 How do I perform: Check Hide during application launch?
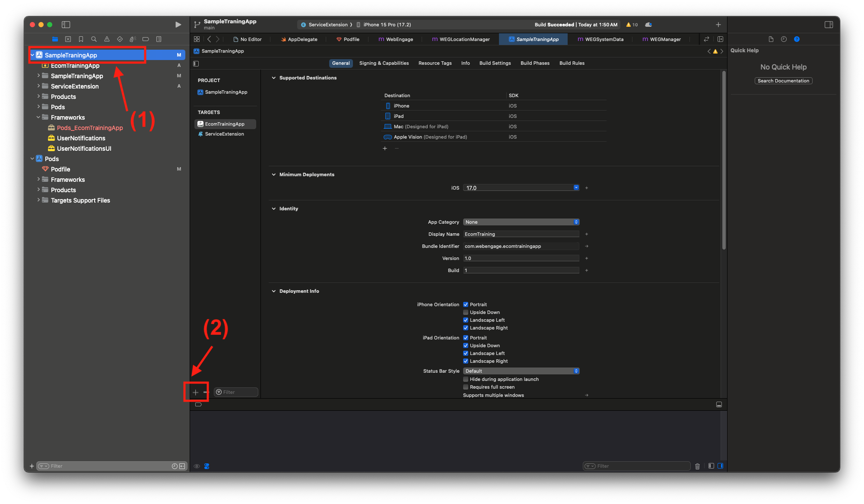[x=466, y=379]
